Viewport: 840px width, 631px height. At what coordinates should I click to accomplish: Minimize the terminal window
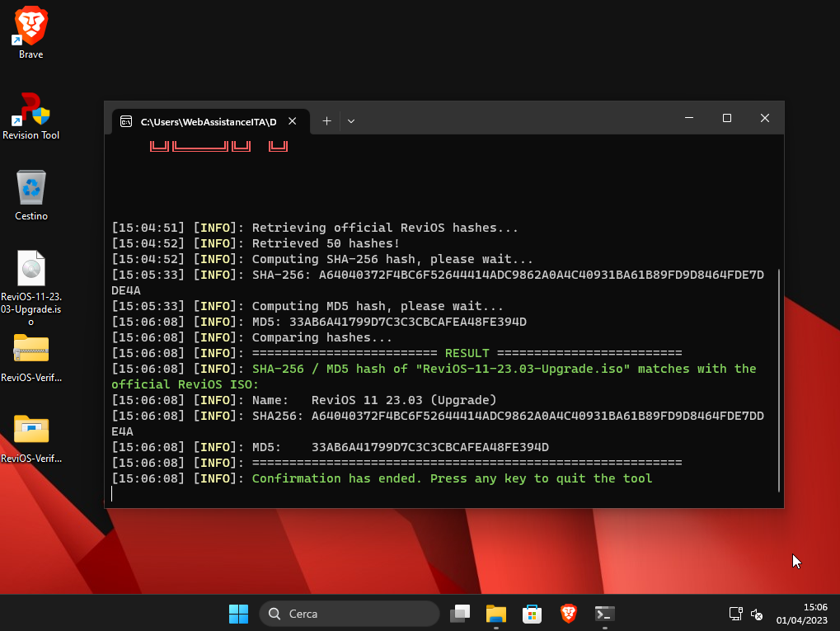[689, 118]
